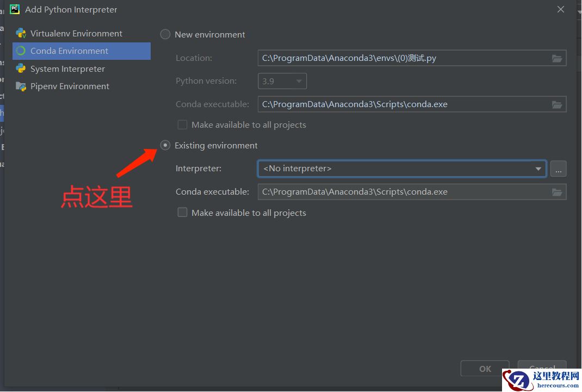The height and width of the screenshot is (392, 582).
Task: Click the PyCharm logo in title bar
Action: click(14, 9)
